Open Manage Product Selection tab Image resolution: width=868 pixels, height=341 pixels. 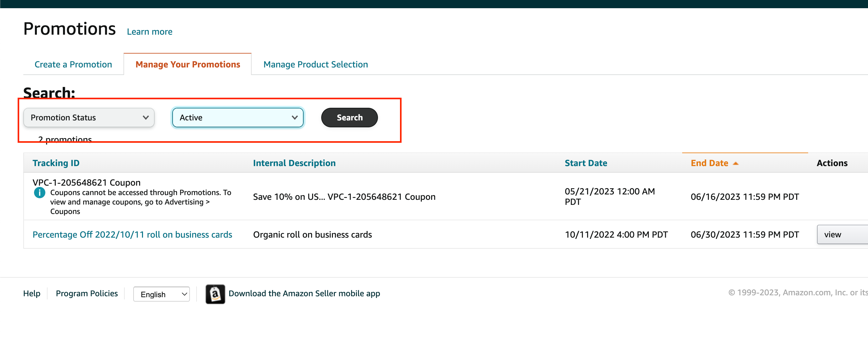[315, 64]
